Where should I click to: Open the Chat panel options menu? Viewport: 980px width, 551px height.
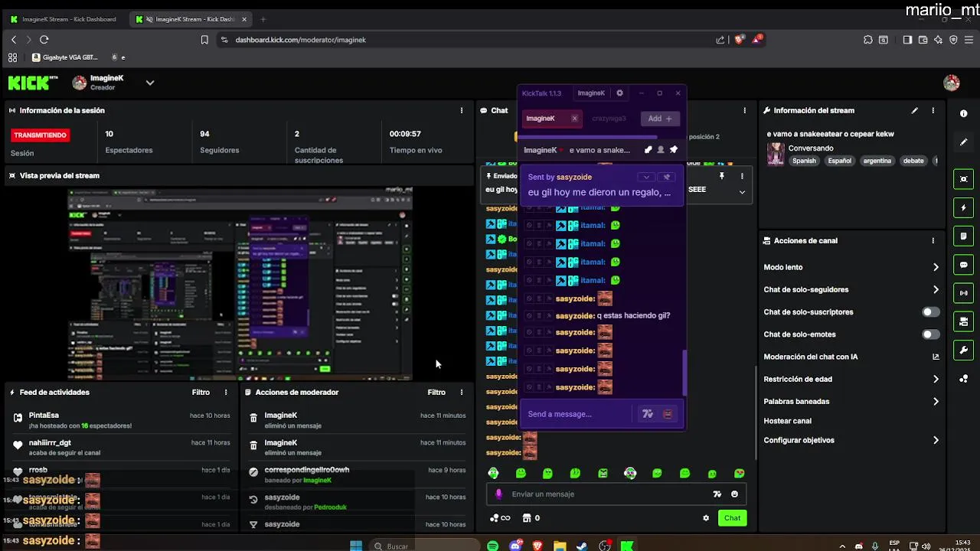point(744,111)
